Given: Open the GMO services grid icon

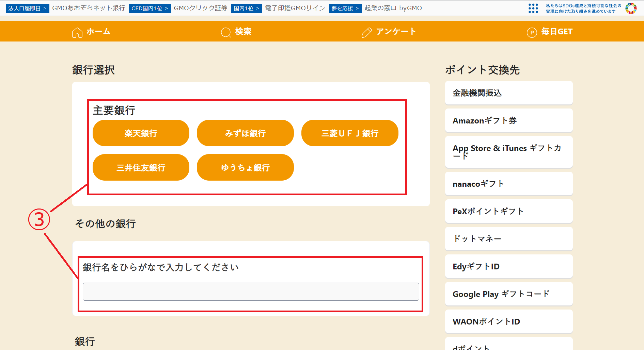Looking at the screenshot, I should click(x=533, y=9).
